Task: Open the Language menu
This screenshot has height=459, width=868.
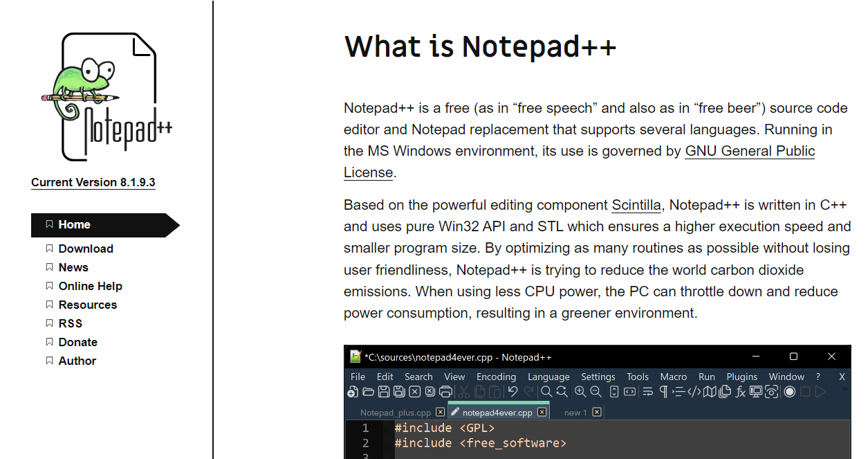Action: [548, 377]
